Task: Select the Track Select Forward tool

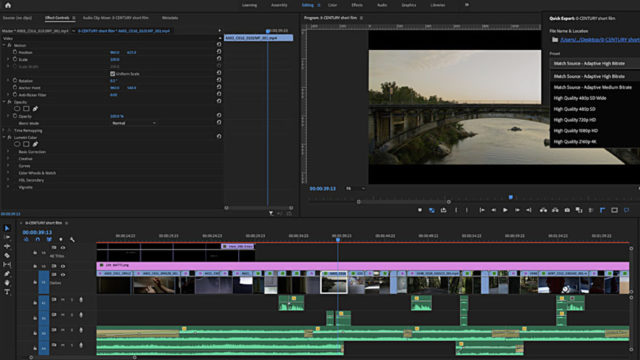Action: 7,237
